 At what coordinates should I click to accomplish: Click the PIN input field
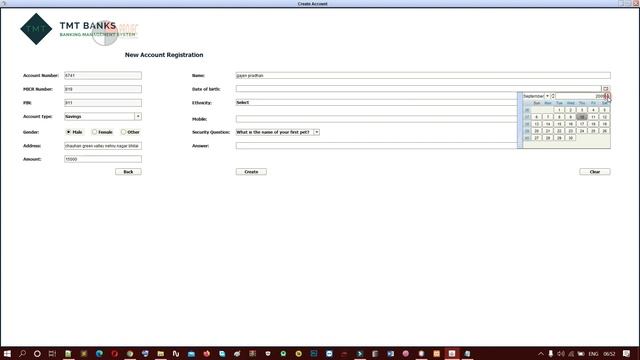tap(103, 103)
